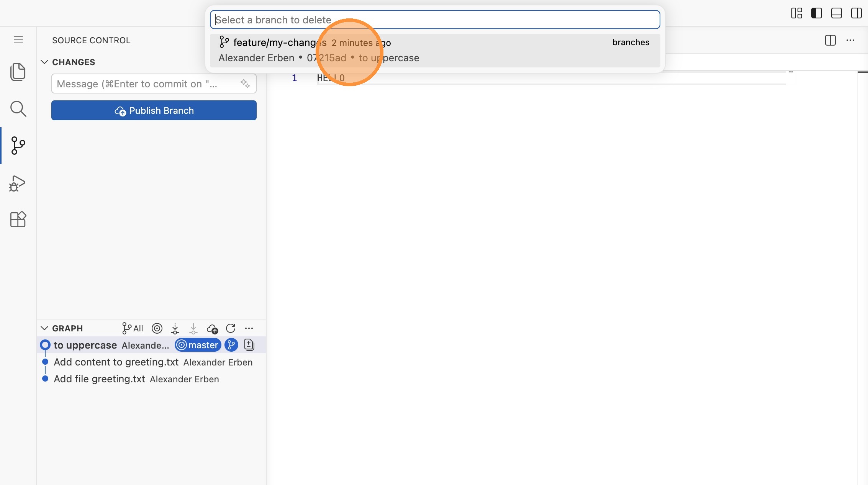Click the Source Control activity icon
This screenshot has width=868, height=485.
(x=18, y=146)
